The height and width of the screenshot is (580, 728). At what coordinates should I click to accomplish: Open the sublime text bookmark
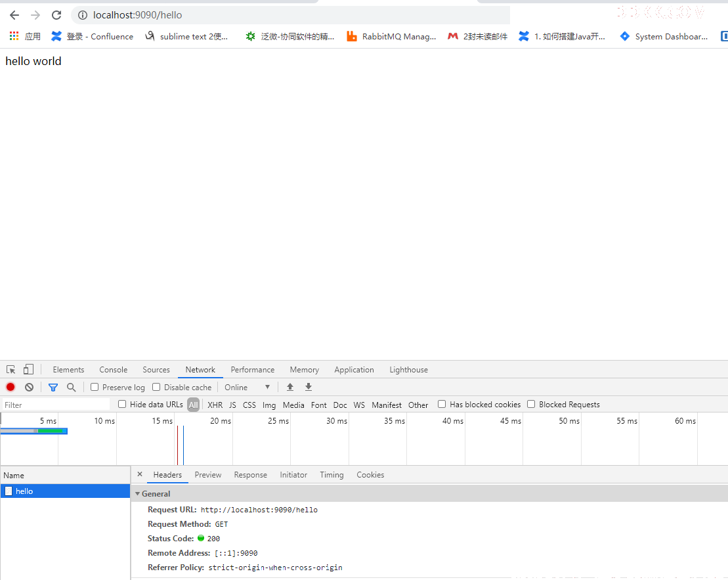(x=186, y=36)
